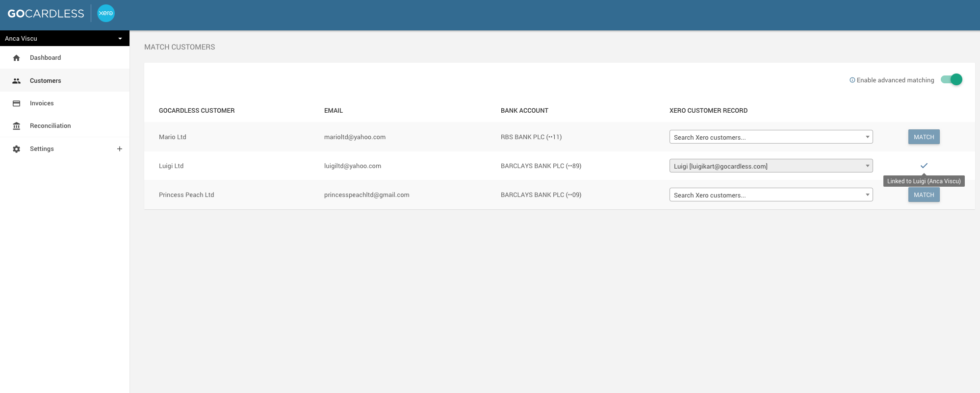The width and height of the screenshot is (980, 393).
Task: Click the Dashboard home icon
Action: click(17, 58)
